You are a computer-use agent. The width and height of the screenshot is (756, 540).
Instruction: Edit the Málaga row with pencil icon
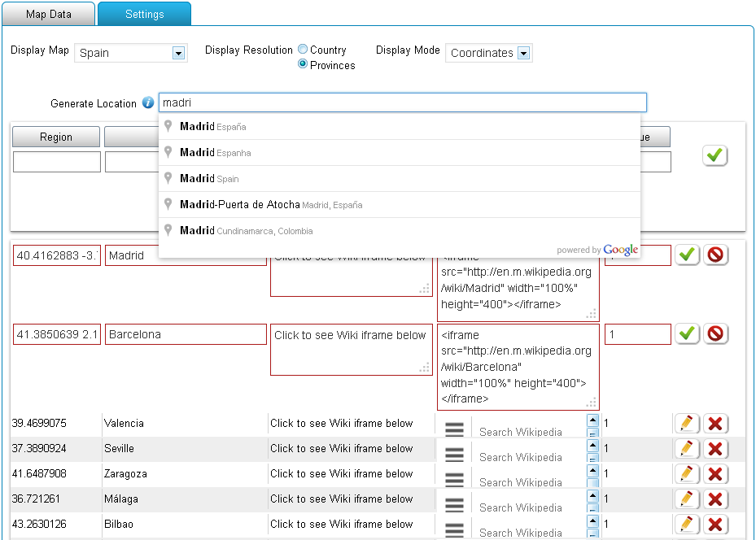point(687,499)
